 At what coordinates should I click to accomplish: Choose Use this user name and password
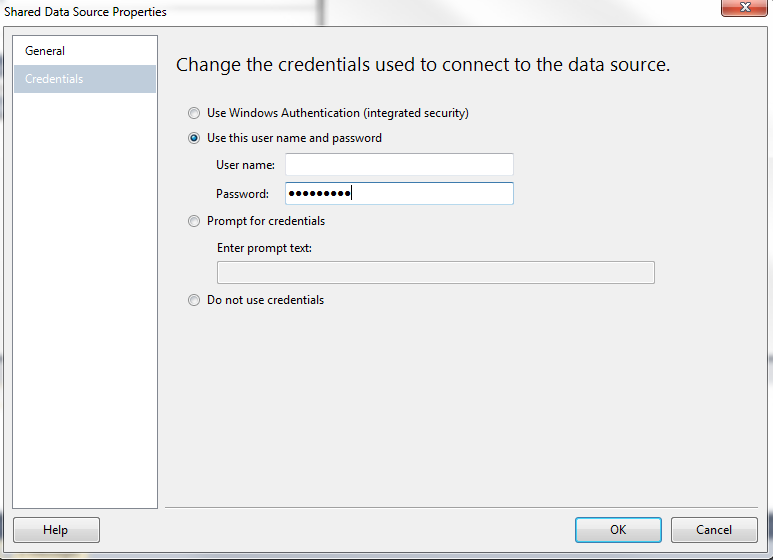coord(194,139)
